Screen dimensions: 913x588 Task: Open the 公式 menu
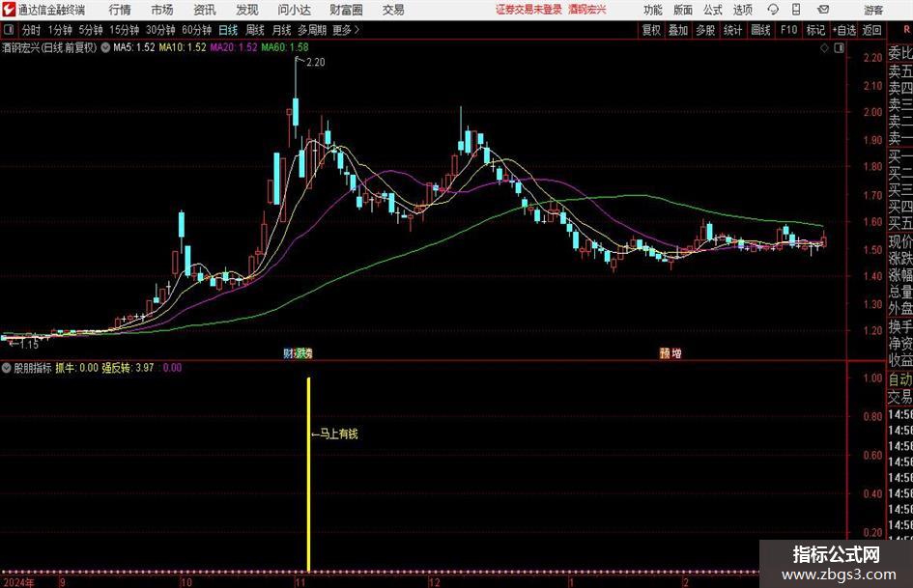click(x=712, y=10)
